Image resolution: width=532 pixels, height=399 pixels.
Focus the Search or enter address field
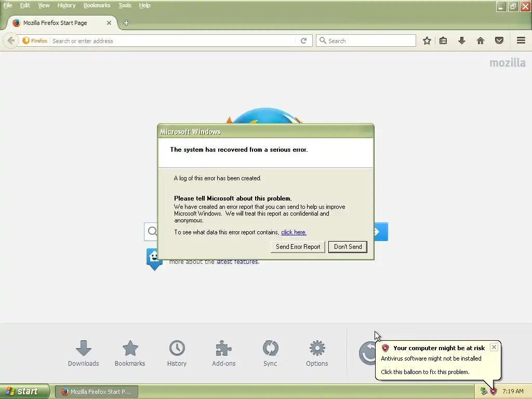(173, 41)
